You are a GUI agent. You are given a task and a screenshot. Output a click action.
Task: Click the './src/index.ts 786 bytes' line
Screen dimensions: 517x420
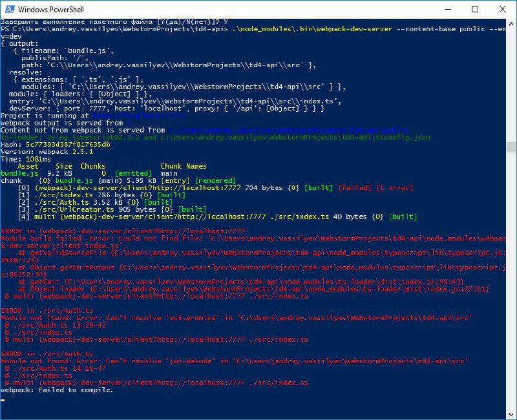tap(101, 195)
